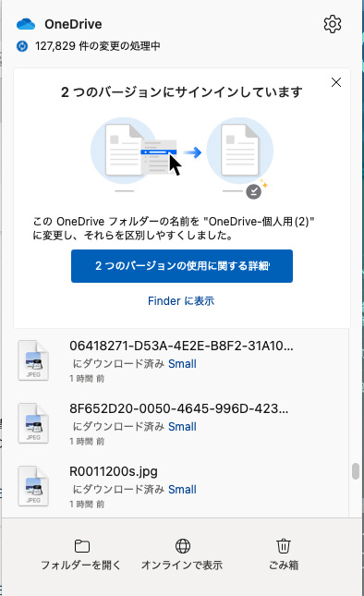The image size is (364, 596).
Task: Click the フォルダーを開く folder icon
Action: pyautogui.click(x=81, y=546)
